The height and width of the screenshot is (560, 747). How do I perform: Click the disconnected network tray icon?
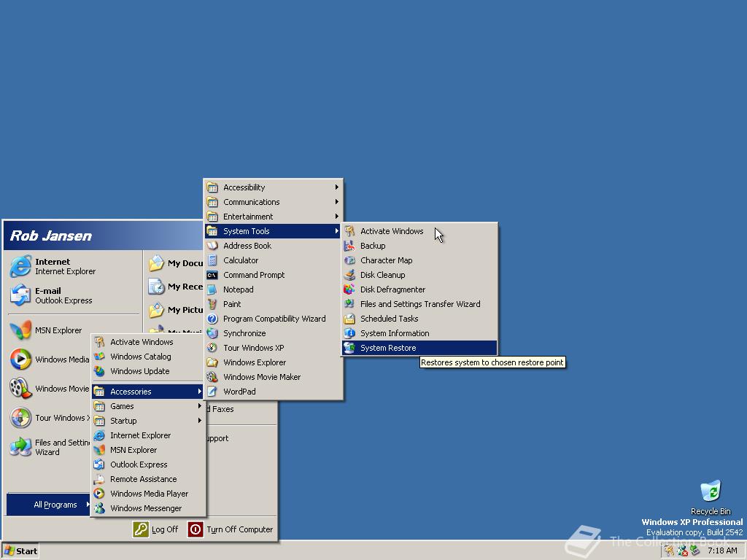tap(682, 551)
